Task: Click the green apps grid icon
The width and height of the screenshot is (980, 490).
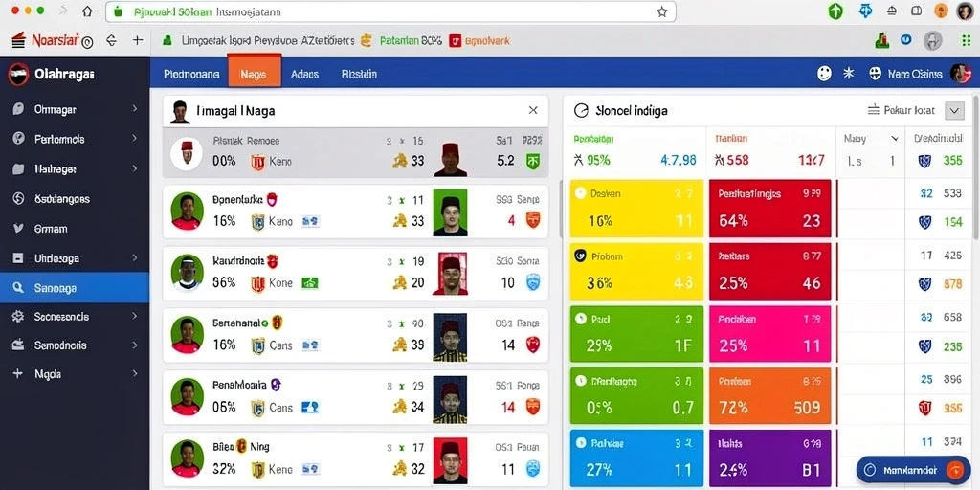Action: pos(967,40)
